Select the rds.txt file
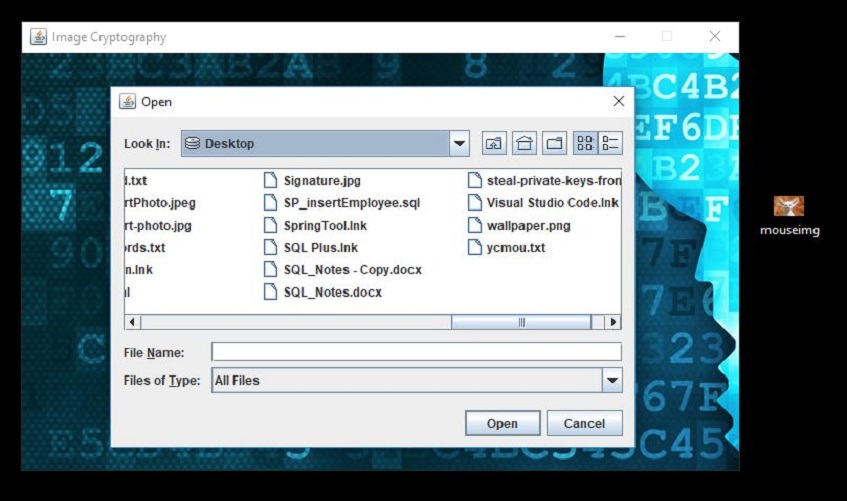 click(145, 248)
